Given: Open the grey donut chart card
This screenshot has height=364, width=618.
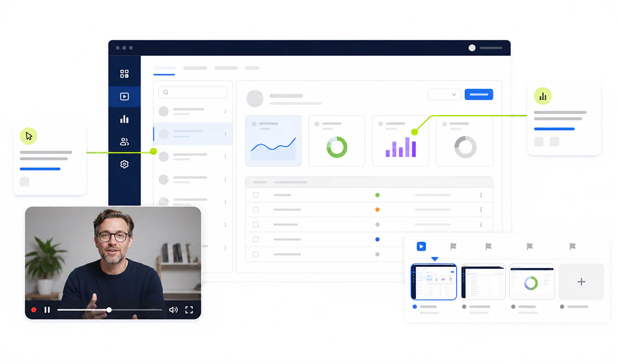Looking at the screenshot, I should point(465,141).
